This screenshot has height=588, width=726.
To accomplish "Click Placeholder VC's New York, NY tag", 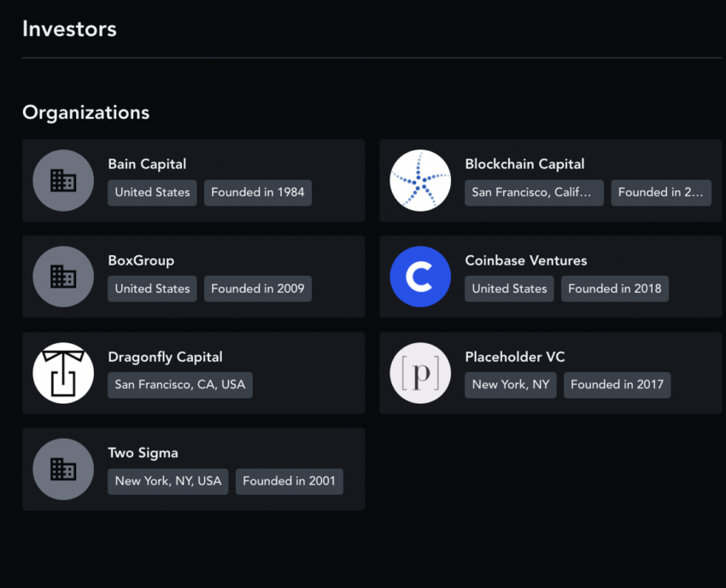I will pyautogui.click(x=511, y=385).
